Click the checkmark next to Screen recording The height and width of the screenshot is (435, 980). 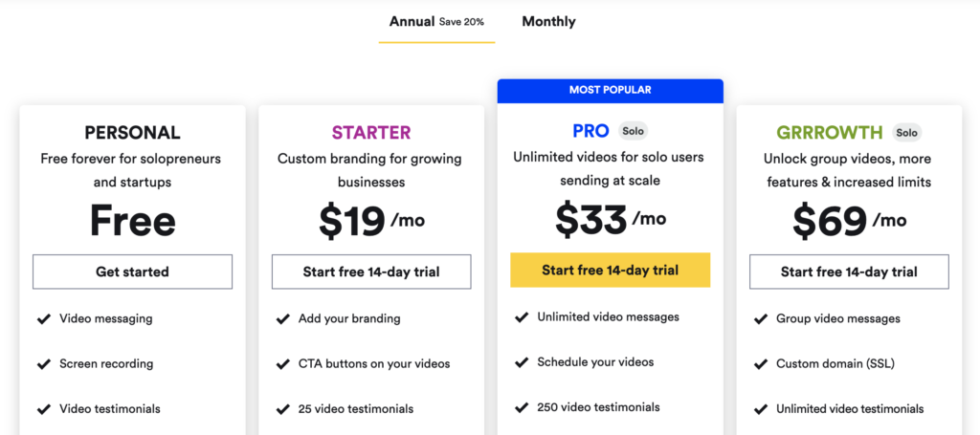(x=44, y=364)
